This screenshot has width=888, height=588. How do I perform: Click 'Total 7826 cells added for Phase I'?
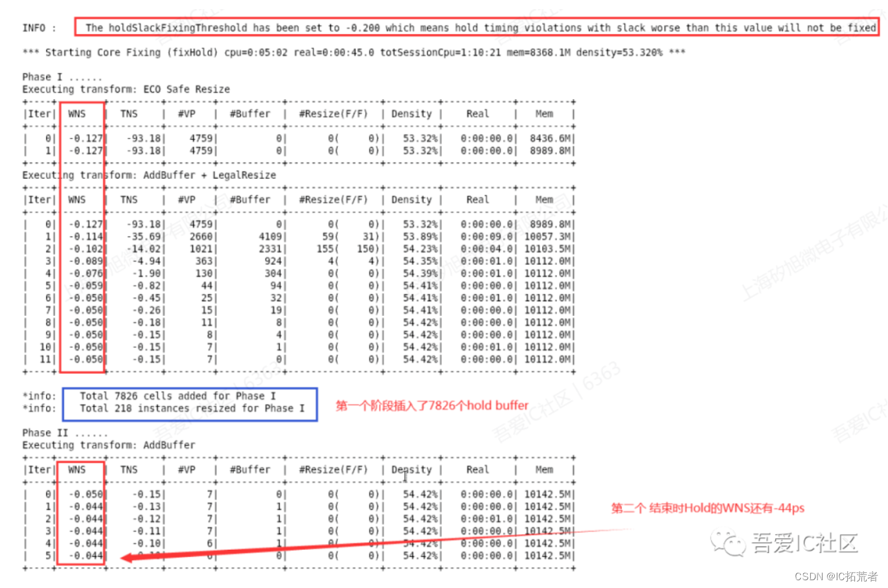coord(177,396)
